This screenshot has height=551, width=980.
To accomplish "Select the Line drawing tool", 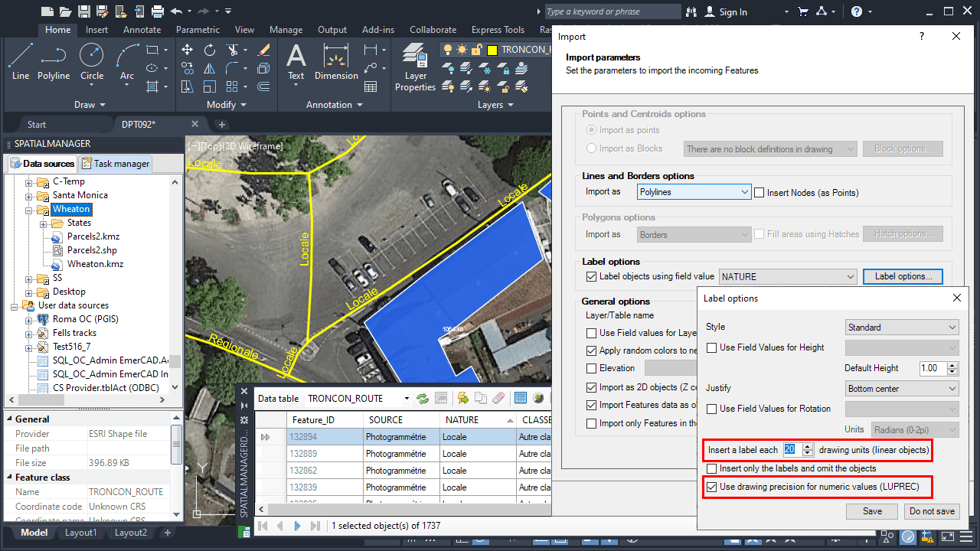I will (x=21, y=61).
